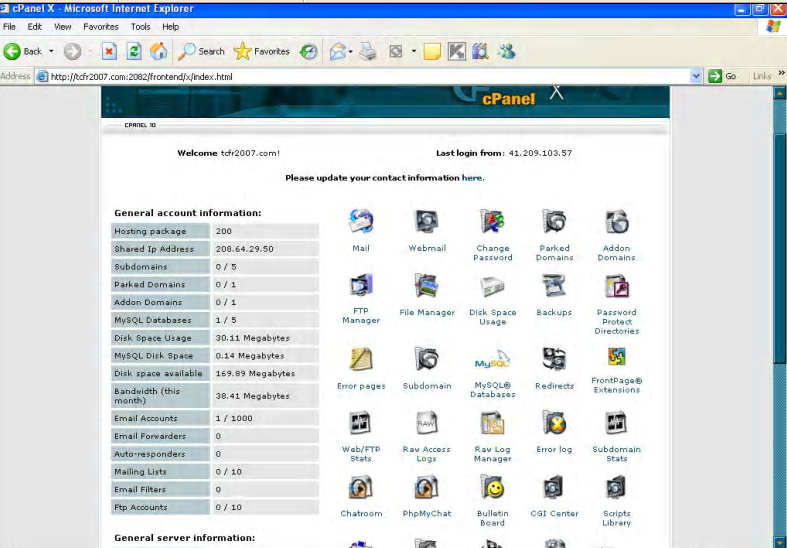The image size is (787, 548).
Task: Open the Error log icon
Action: pos(554,423)
